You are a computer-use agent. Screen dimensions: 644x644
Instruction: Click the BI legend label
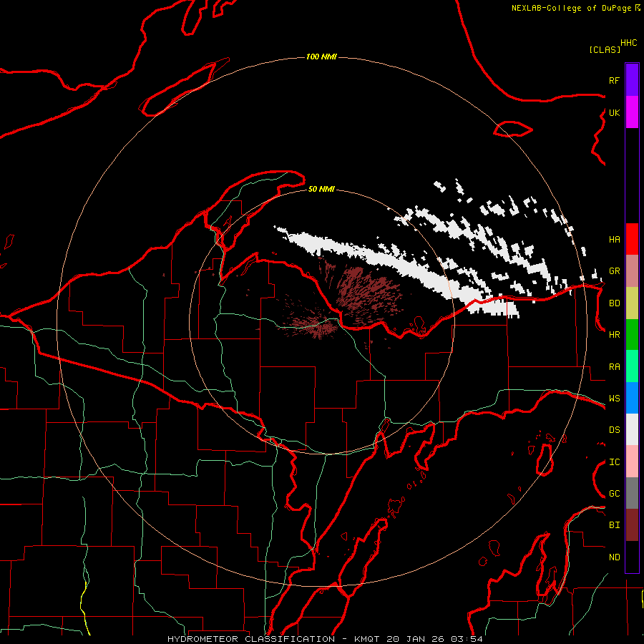tap(614, 525)
